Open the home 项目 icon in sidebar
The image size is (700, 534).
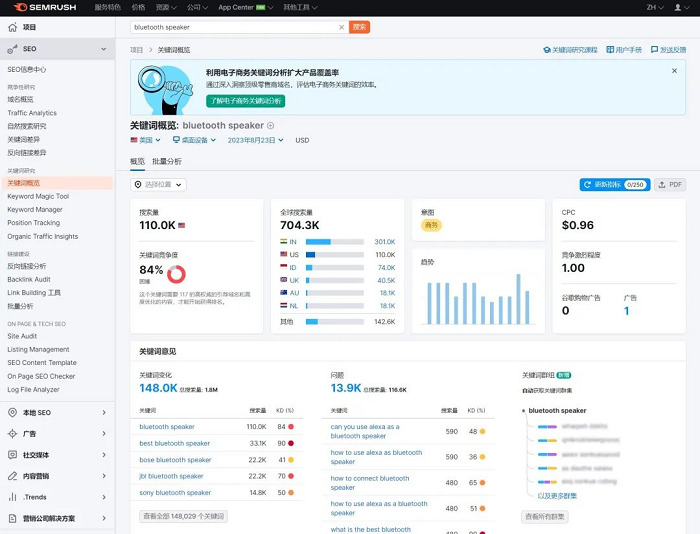(12, 27)
